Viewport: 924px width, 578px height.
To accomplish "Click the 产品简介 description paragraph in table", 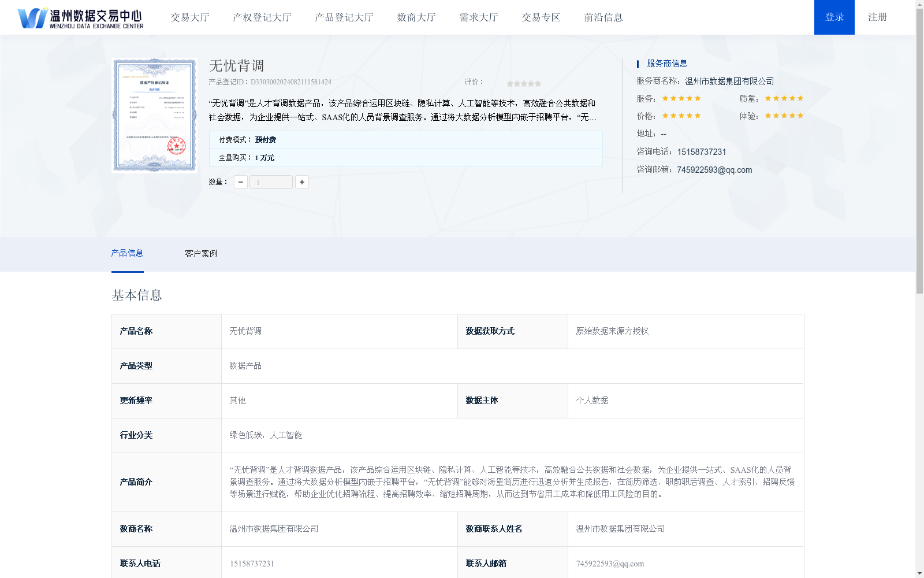I will coord(512,482).
